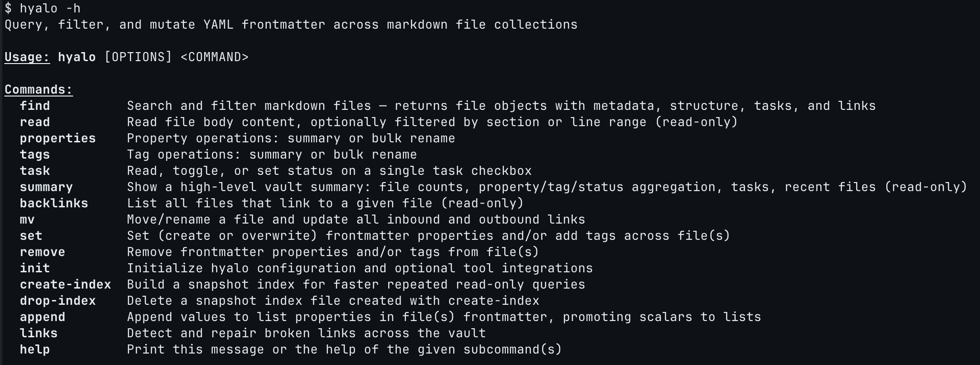Click the 'drop-index' command name

[58, 301]
